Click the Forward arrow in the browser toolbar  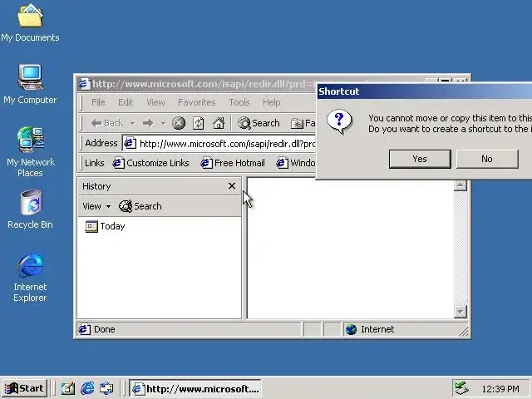point(148,123)
